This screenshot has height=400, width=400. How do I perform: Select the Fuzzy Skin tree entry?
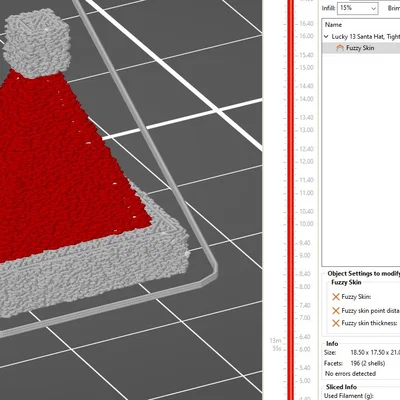pyautogui.click(x=361, y=48)
